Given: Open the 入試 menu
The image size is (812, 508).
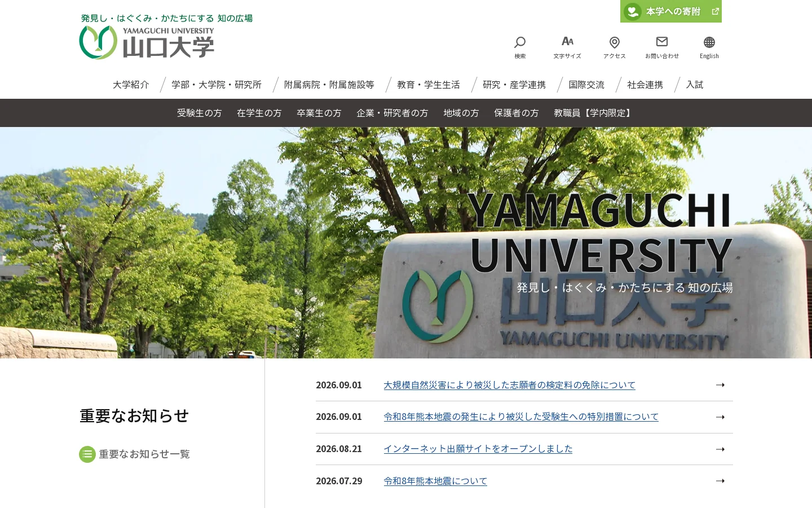Looking at the screenshot, I should [695, 85].
